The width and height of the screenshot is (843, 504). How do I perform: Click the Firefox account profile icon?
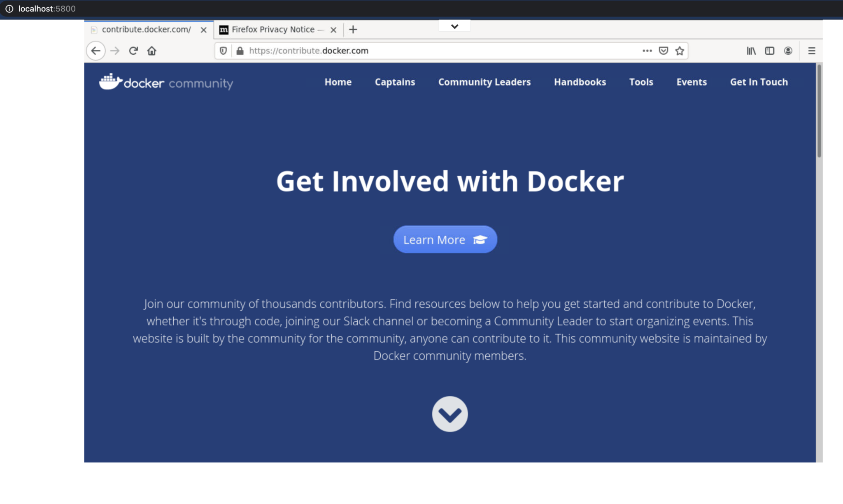point(788,51)
